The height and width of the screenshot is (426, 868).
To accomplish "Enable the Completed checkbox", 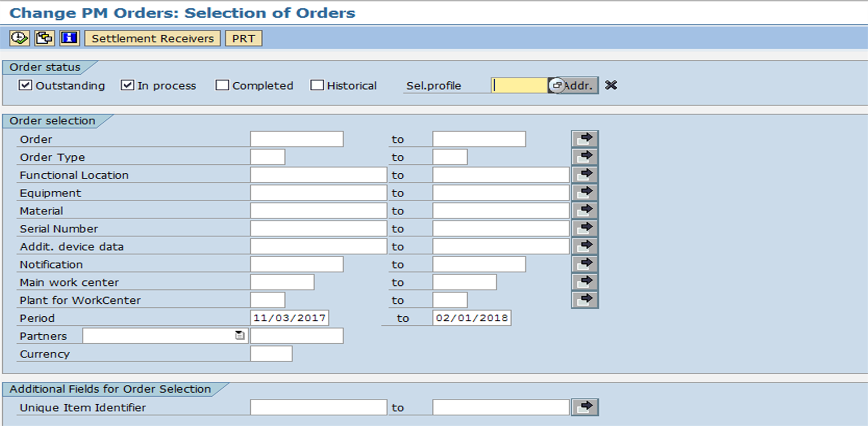I will (x=223, y=86).
